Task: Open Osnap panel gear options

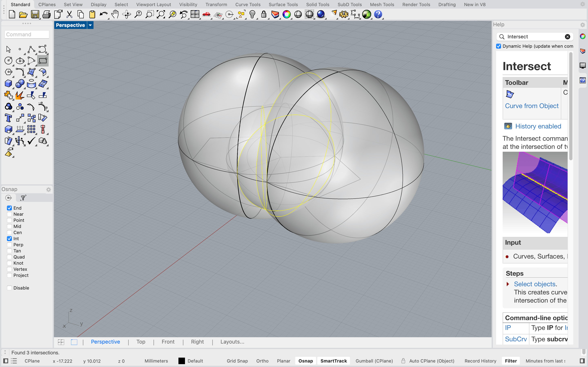Action: (48, 189)
